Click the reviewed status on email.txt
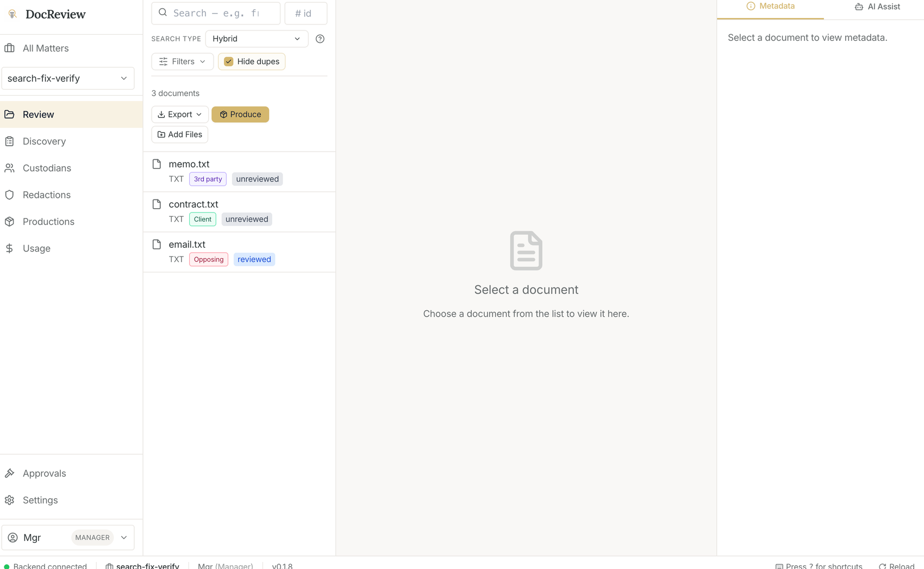 (x=254, y=259)
